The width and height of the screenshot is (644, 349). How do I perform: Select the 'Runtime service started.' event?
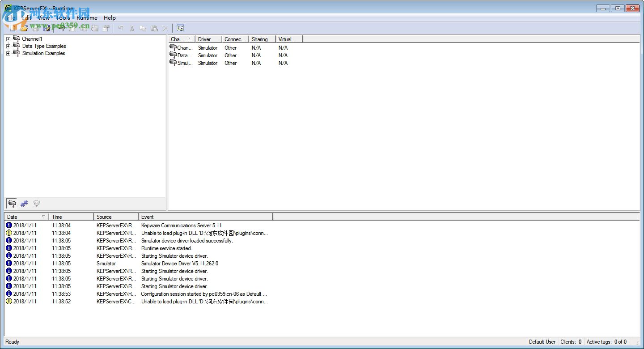click(166, 248)
